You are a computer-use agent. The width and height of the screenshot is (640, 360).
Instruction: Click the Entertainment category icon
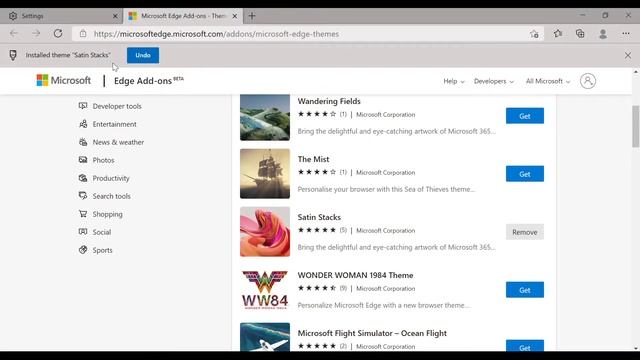pyautogui.click(x=83, y=124)
